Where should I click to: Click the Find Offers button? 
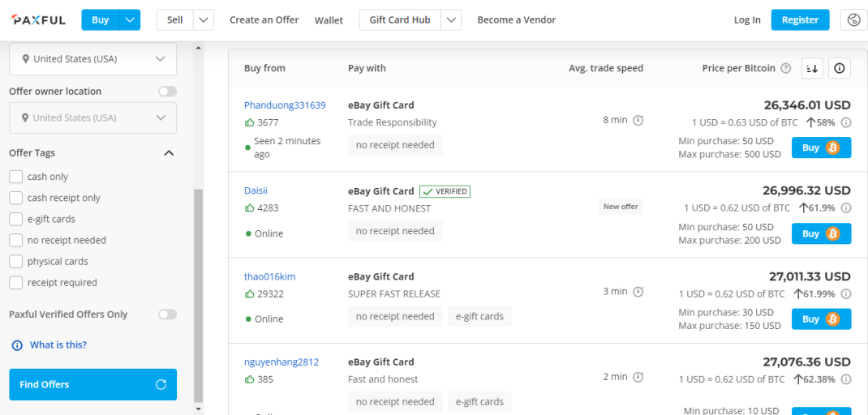click(x=93, y=384)
